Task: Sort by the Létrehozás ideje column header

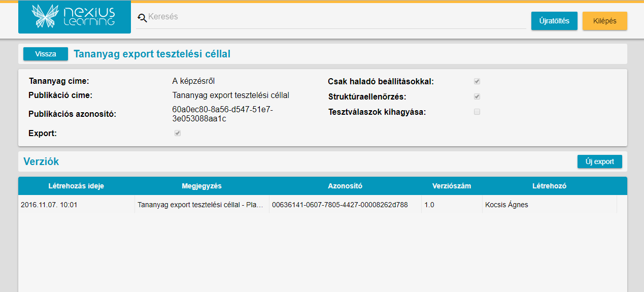Action: tap(76, 186)
